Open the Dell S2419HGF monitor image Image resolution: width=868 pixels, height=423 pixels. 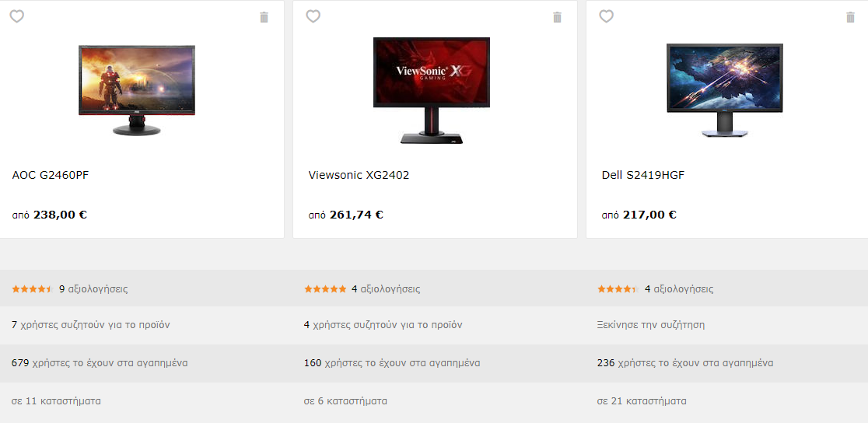725,90
